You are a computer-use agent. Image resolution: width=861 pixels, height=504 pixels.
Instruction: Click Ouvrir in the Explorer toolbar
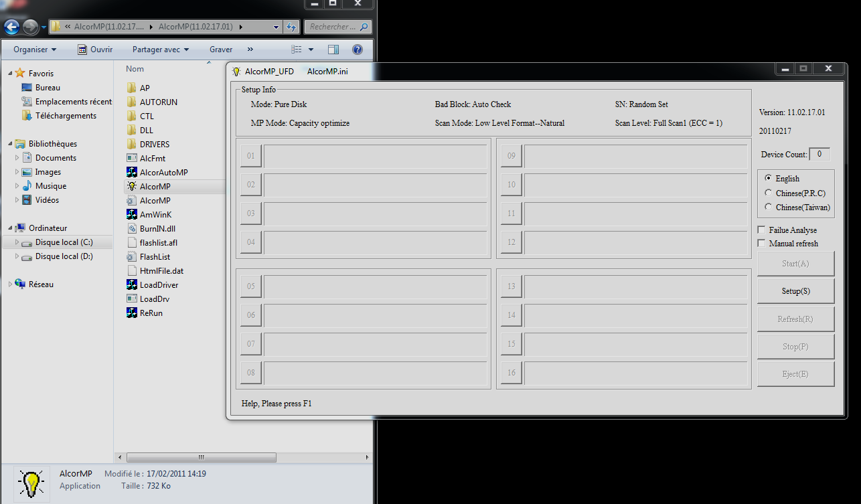pos(95,50)
